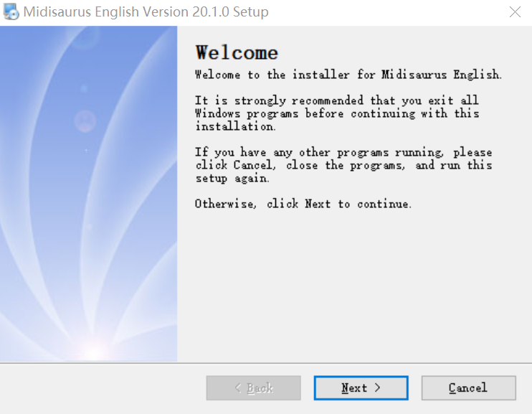The image size is (532, 414).
Task: Click the Next button to continue
Action: pos(361,388)
